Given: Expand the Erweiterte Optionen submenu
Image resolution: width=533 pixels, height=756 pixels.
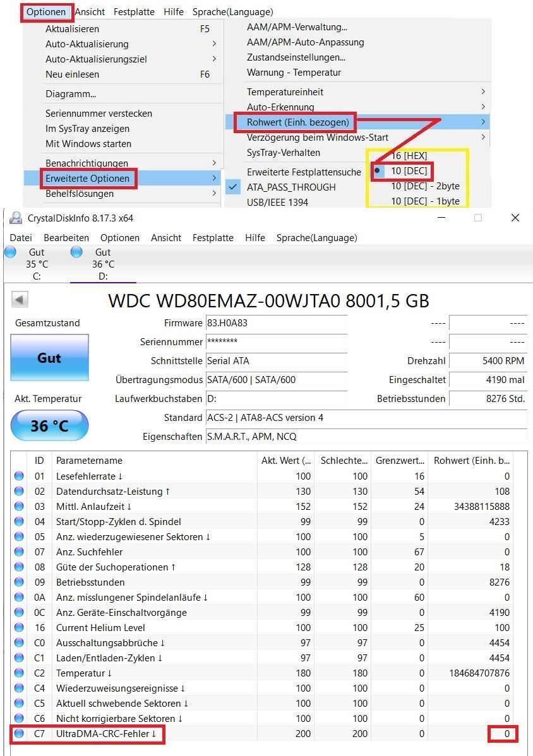Looking at the screenshot, I should coord(213,179).
